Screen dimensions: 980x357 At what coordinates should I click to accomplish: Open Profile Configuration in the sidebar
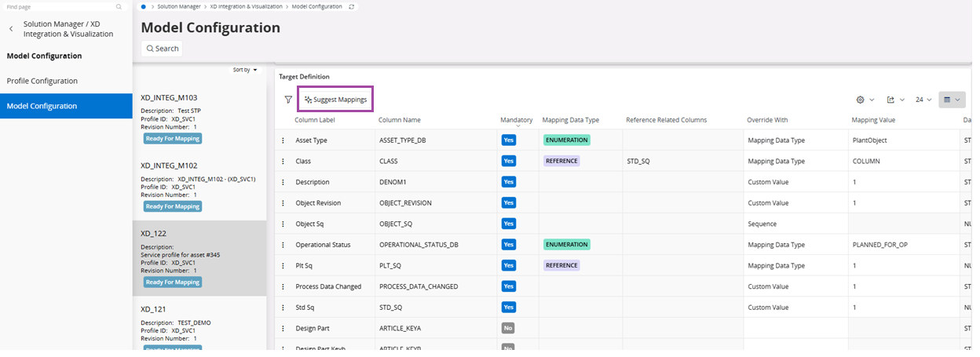42,81
